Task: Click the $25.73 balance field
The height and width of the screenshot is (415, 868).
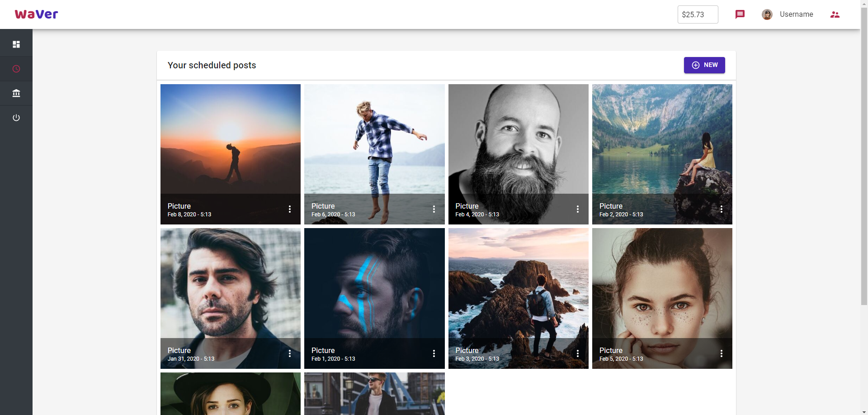Action: 698,14
